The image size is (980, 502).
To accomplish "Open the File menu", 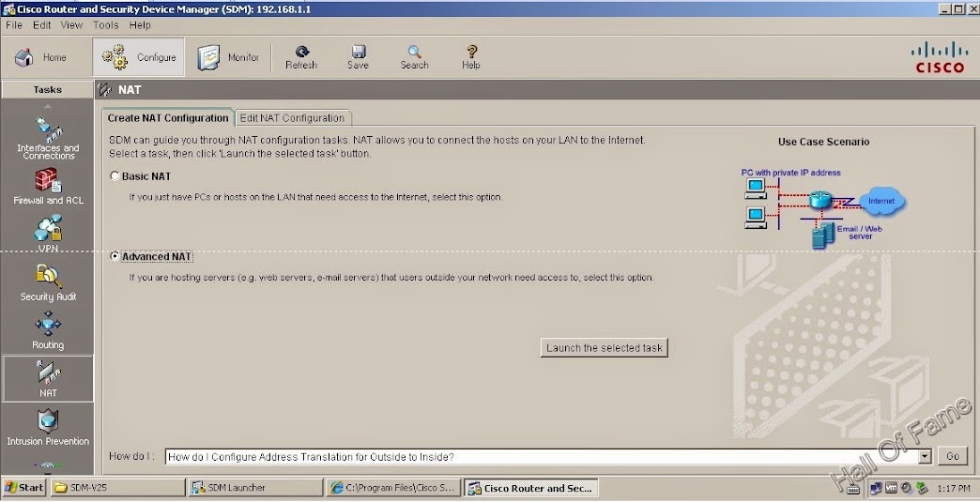I will 14,25.
